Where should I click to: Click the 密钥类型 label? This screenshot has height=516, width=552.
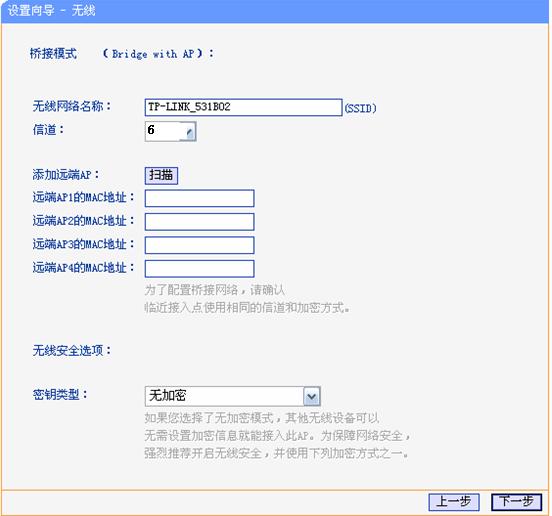60,394
